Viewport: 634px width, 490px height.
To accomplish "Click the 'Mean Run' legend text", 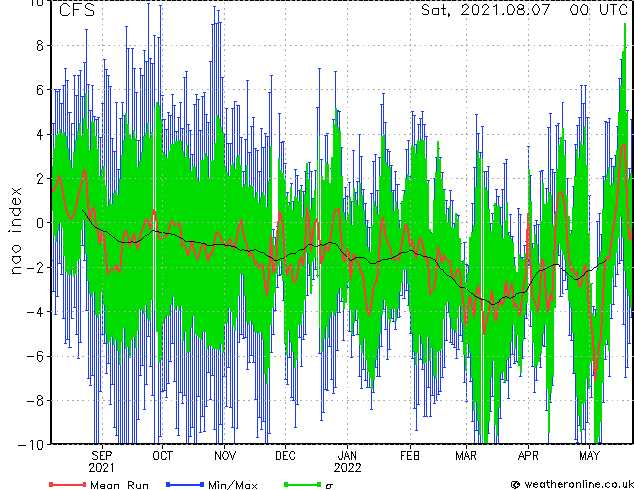I will 119,485.
